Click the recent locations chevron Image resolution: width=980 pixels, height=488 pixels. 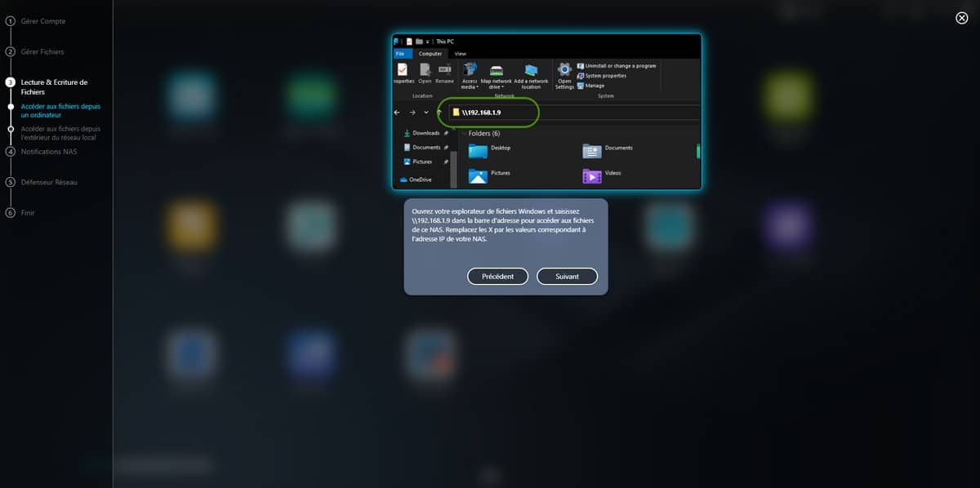click(426, 113)
